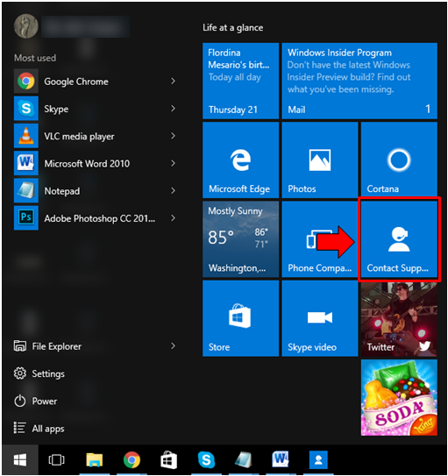Open calendar tile showing Thursday 21
Image resolution: width=448 pixels, height=476 pixels.
(x=241, y=81)
